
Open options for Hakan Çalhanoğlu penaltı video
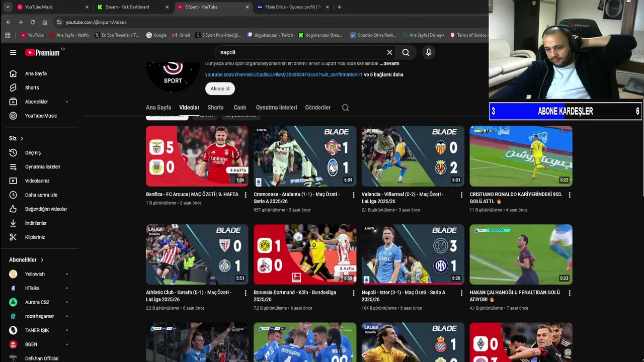click(x=570, y=293)
